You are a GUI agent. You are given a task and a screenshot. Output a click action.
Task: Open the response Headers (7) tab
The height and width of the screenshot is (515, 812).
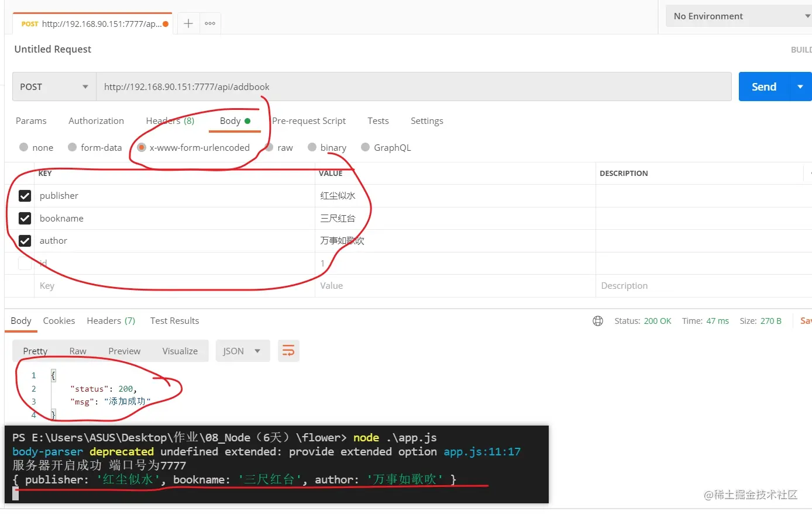[x=111, y=320]
